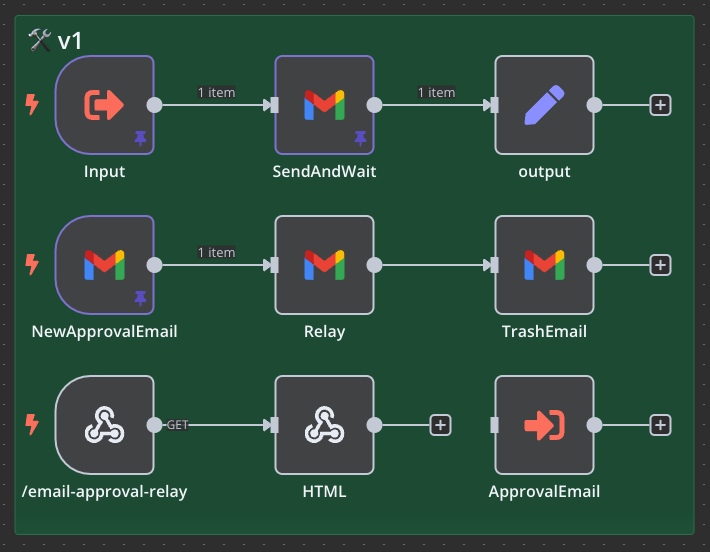Select the /email-approval-relay webhook node

[105, 425]
